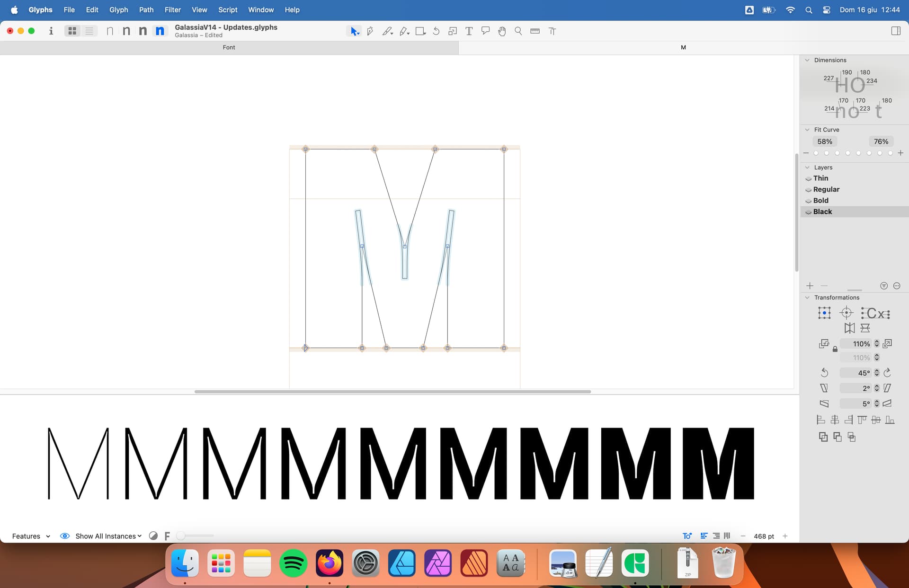The width and height of the screenshot is (909, 588).
Task: Add new layer with plus button
Action: pos(810,286)
